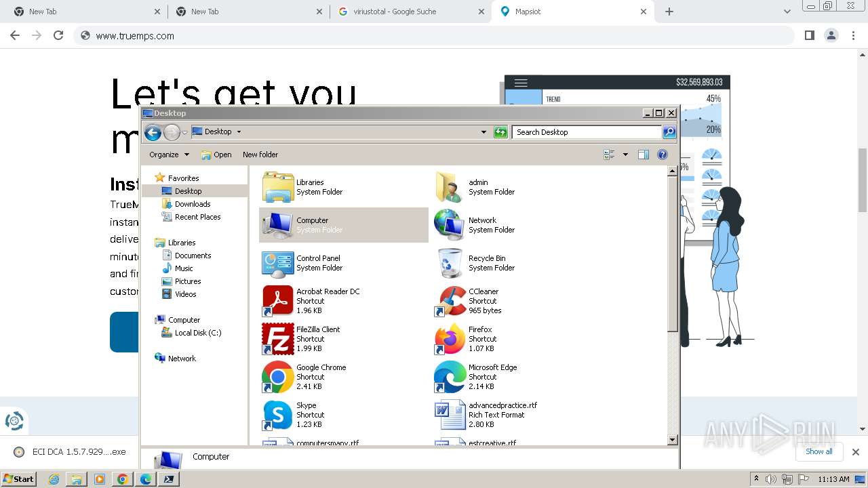Select the admin folder icon

click(x=450, y=187)
